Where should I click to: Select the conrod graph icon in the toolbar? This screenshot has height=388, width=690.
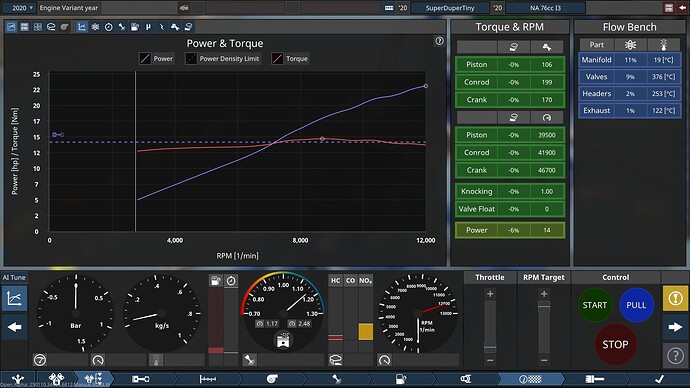coord(122,27)
